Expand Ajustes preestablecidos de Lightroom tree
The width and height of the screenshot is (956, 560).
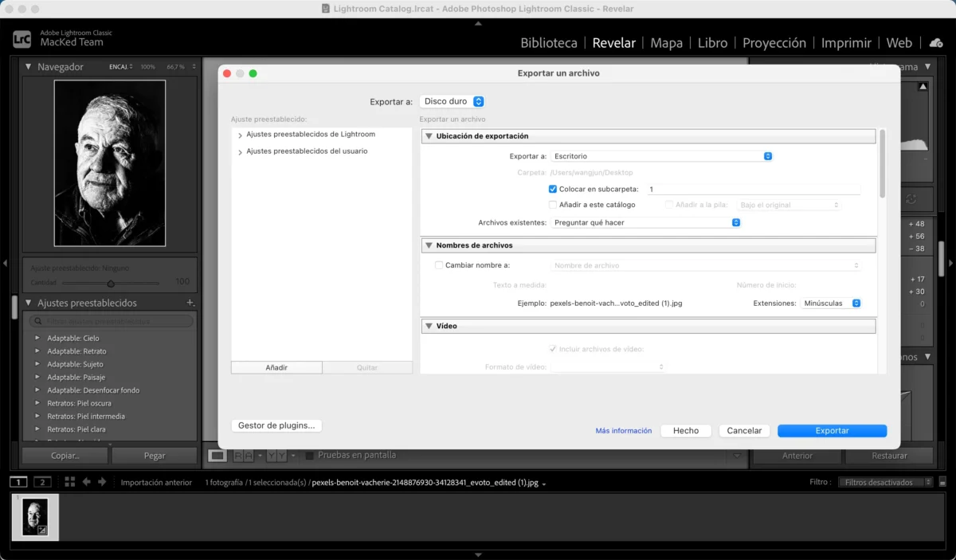pyautogui.click(x=241, y=135)
